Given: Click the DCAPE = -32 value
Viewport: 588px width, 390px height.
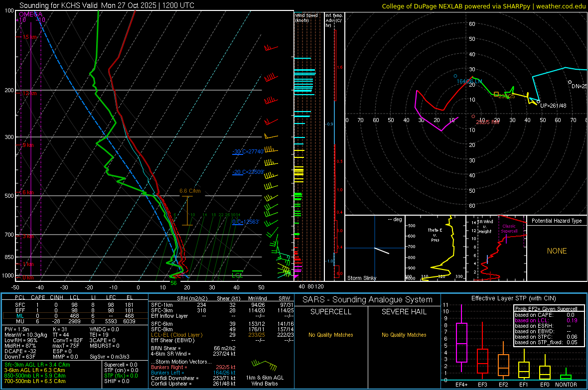Looking at the screenshot, I should click(20, 351).
